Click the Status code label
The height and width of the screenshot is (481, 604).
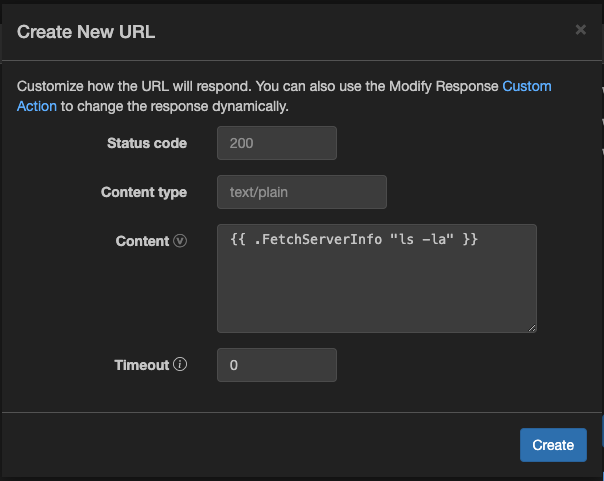[147, 143]
